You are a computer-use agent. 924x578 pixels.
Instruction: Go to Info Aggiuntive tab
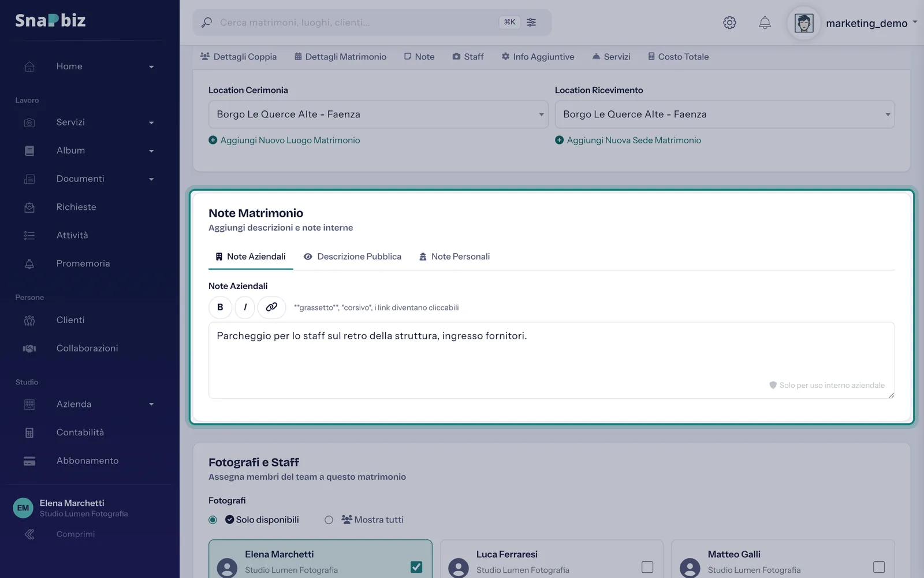point(538,57)
